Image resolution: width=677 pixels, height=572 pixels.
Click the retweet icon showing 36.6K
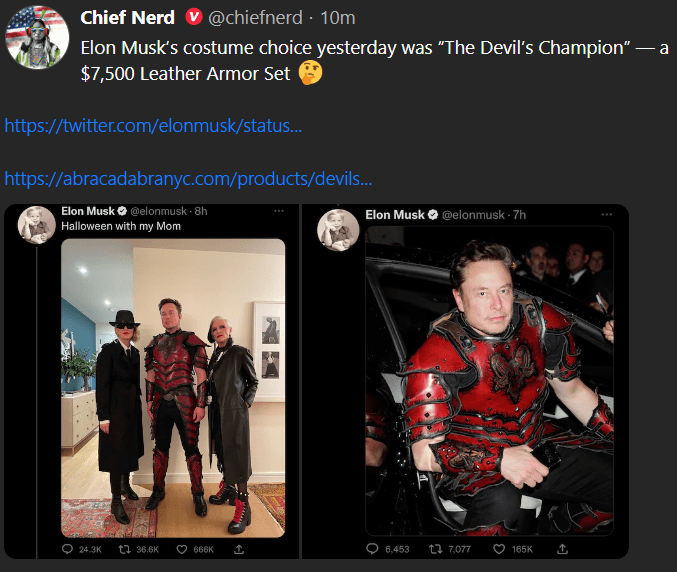(x=124, y=549)
